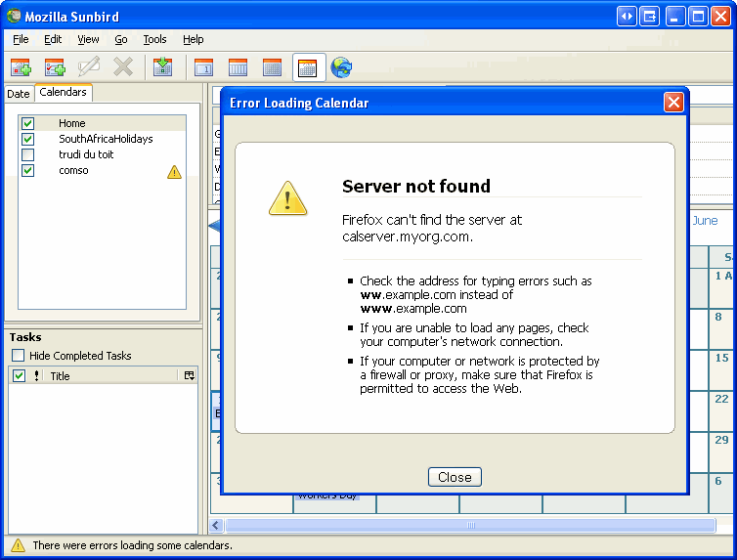
Task: Uncheck the SouthAfricaHolidays calendar checkbox
Action: [x=27, y=139]
